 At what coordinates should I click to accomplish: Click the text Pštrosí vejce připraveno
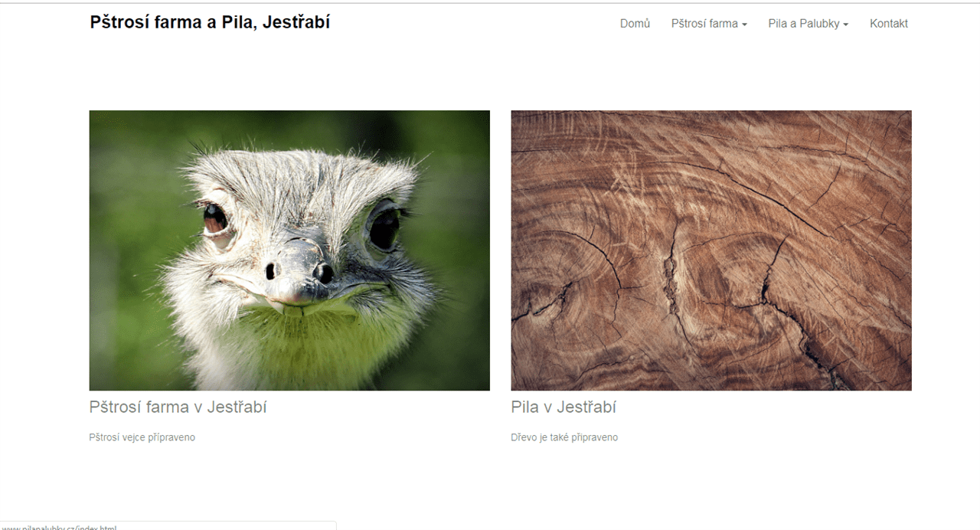pos(142,437)
